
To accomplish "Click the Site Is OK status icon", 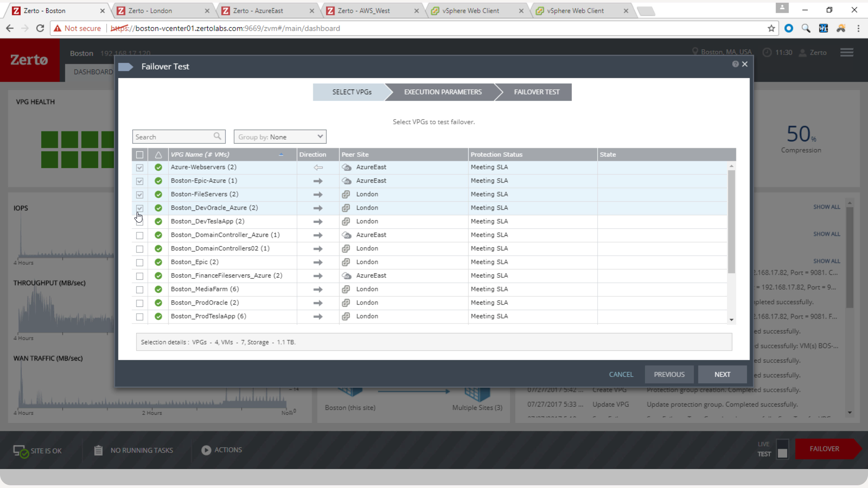I will (x=20, y=451).
